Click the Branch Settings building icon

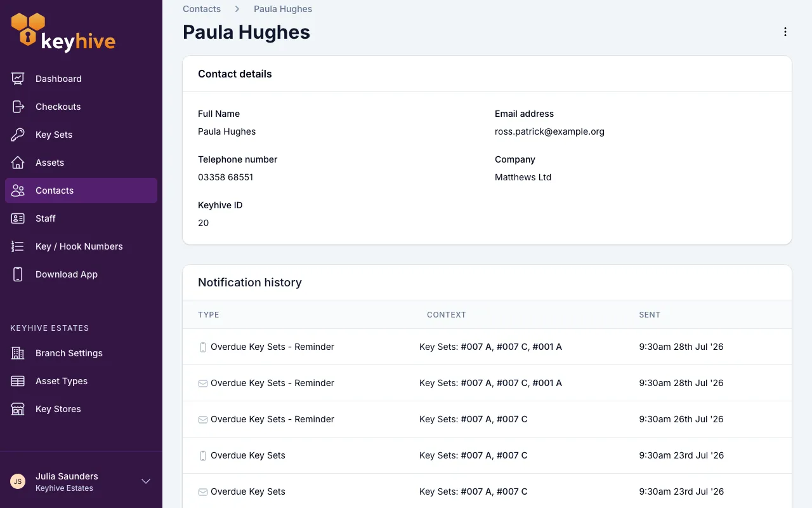coord(18,353)
